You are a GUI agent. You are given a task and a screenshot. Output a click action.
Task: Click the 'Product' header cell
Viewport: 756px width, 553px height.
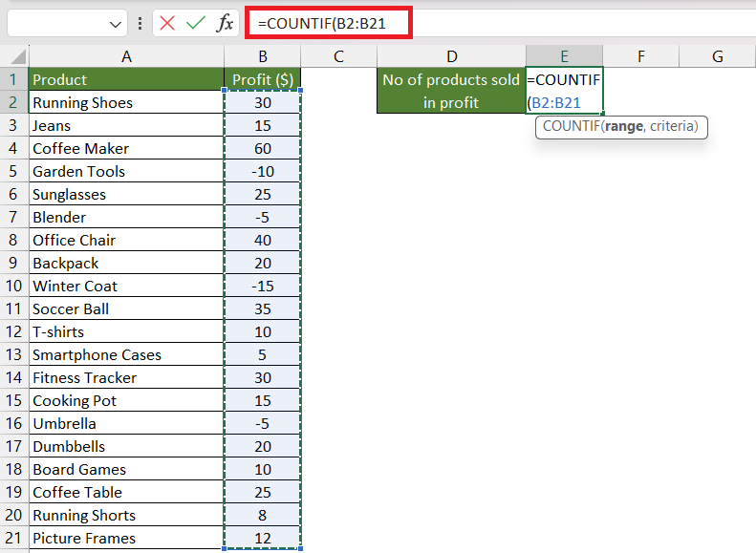tap(126, 79)
